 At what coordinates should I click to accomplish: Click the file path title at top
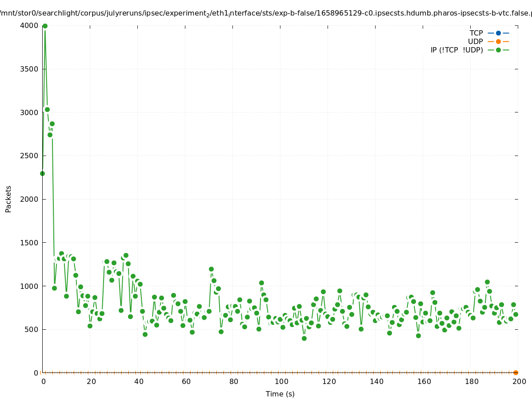pos(266,13)
